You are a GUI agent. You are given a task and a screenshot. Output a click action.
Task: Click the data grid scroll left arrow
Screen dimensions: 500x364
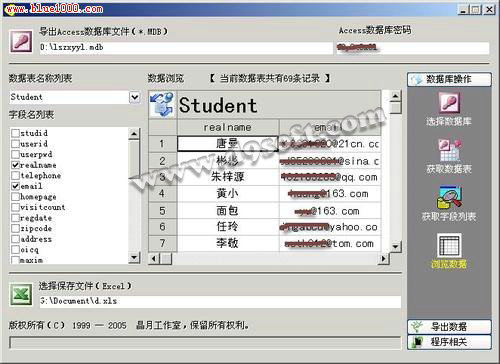154,259
